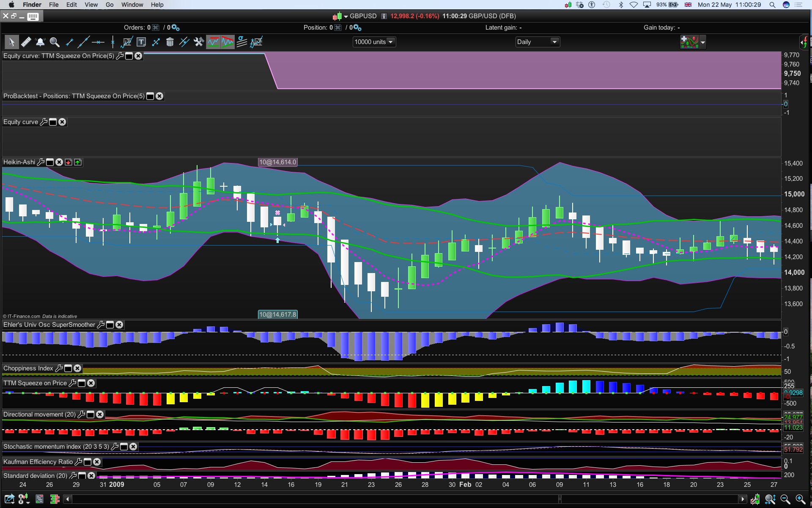Open the Window menu

[x=132, y=5]
